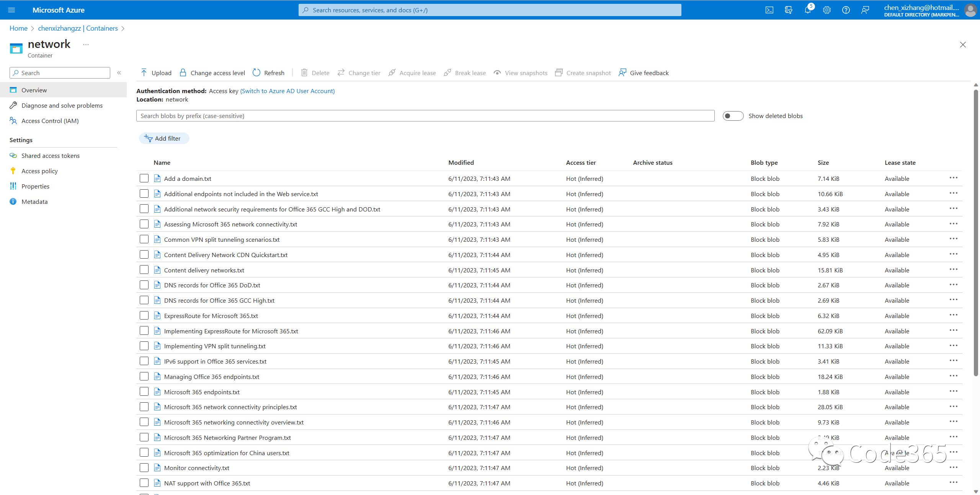Open Cloud Shell from the top bar
Viewport: 980px width, 495px height.
pos(770,10)
